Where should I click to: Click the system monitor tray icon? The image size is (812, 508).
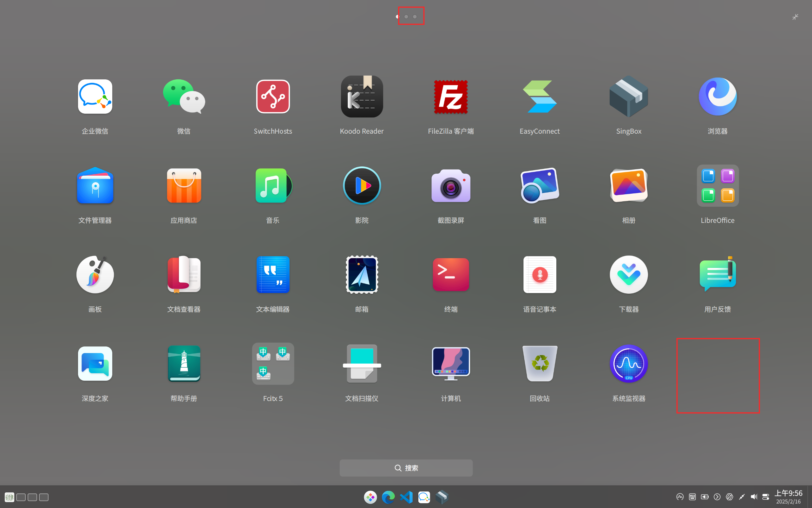click(680, 497)
